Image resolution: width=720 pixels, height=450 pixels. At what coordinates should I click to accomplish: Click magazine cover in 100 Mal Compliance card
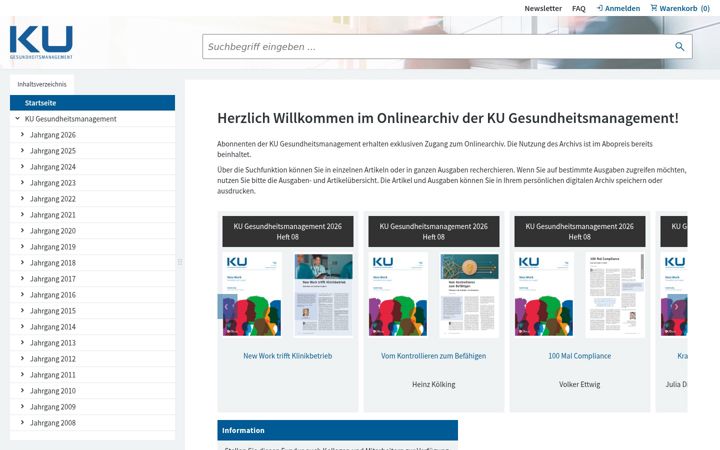(544, 295)
